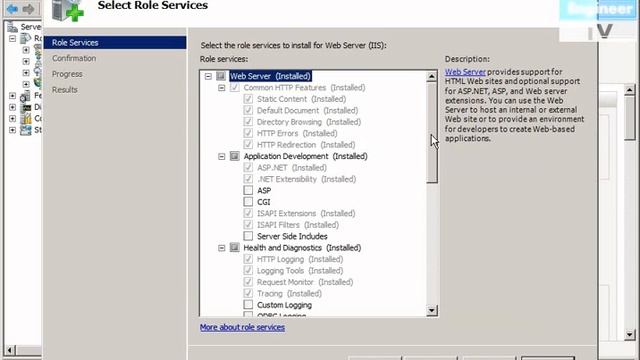Collapse the Application Development node
Screen dimensions: 640x360
222,156
